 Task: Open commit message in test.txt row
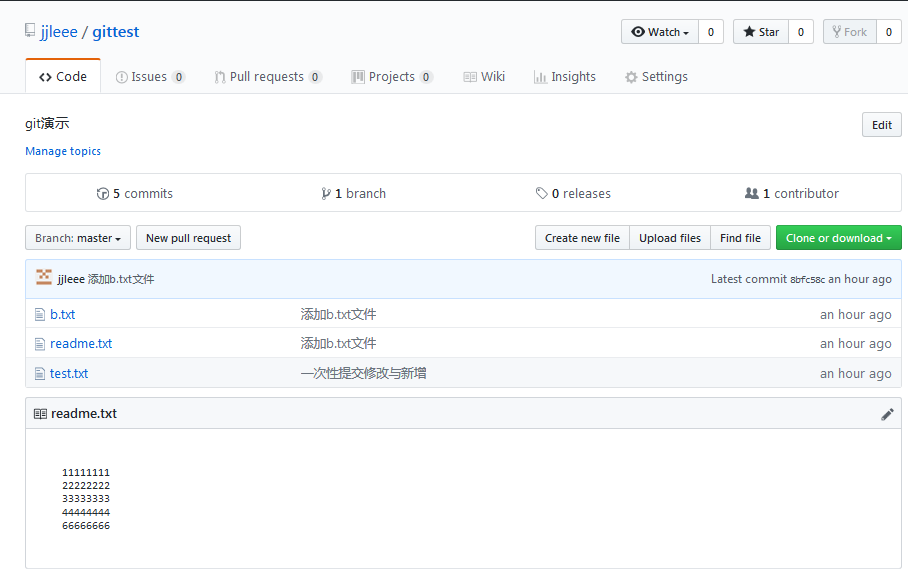tap(364, 374)
